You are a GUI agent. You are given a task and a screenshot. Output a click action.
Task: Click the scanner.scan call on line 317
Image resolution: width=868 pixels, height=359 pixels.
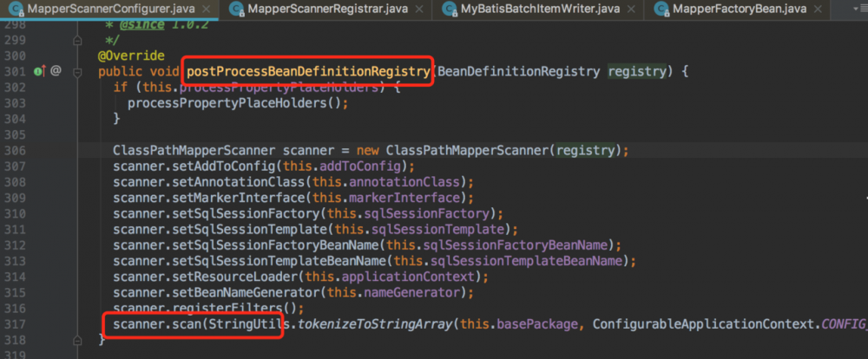pos(157,323)
